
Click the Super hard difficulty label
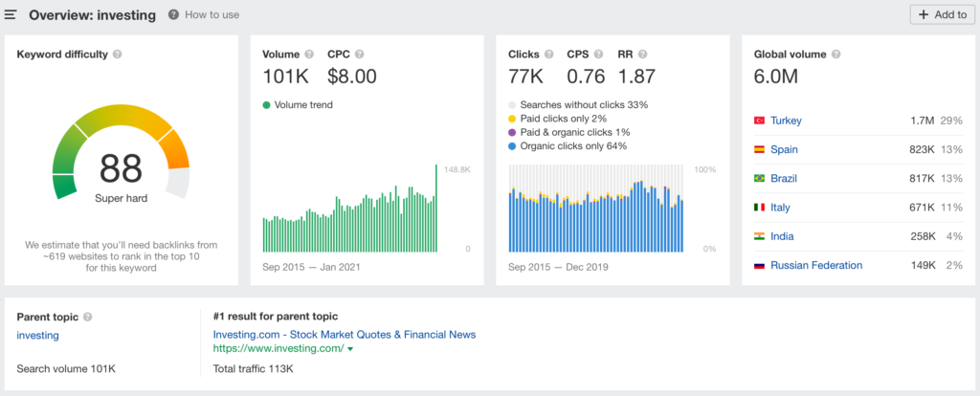click(x=122, y=199)
